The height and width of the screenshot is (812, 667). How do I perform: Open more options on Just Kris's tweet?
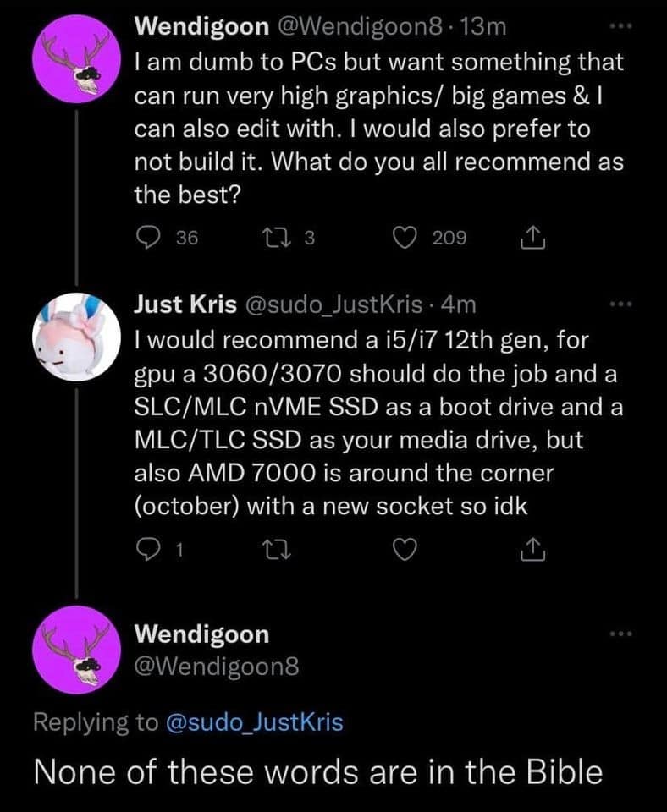click(622, 303)
